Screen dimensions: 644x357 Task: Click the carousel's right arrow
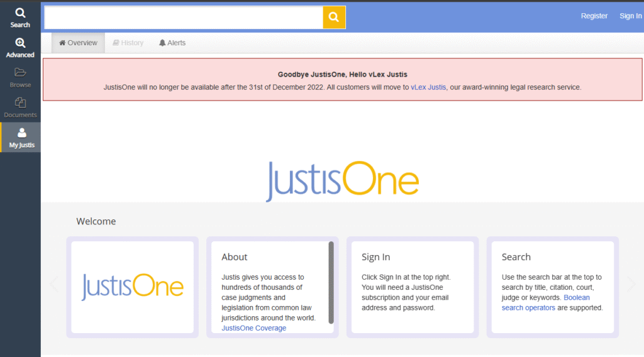coord(631,283)
